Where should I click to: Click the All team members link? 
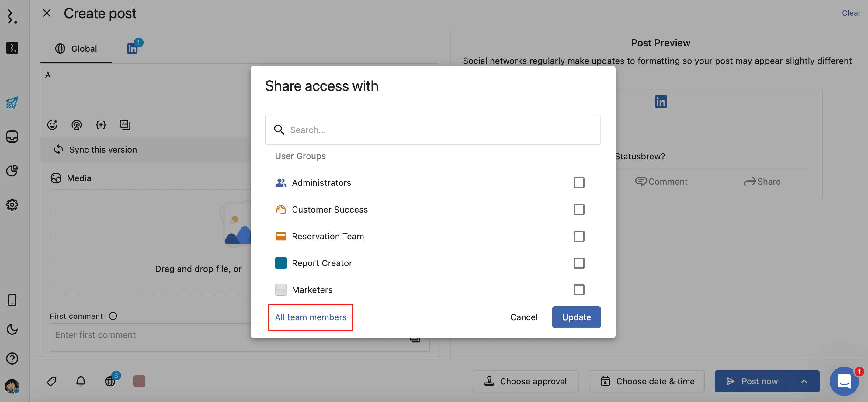[x=310, y=317]
